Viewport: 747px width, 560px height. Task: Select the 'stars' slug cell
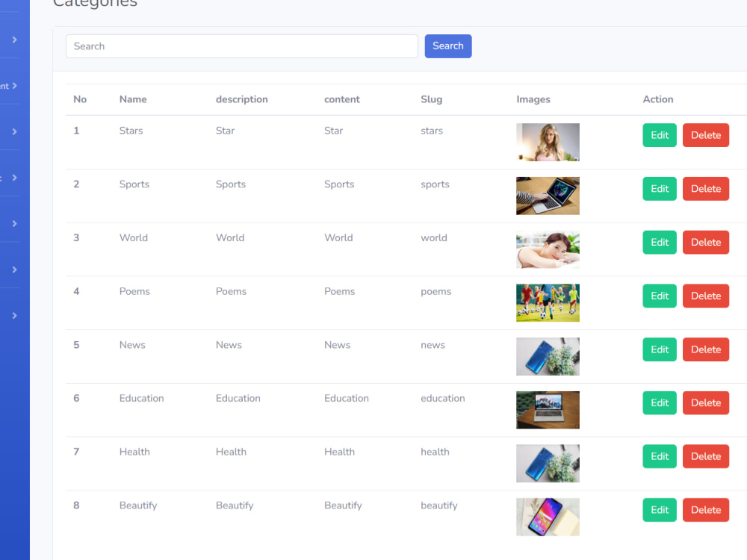tap(432, 131)
